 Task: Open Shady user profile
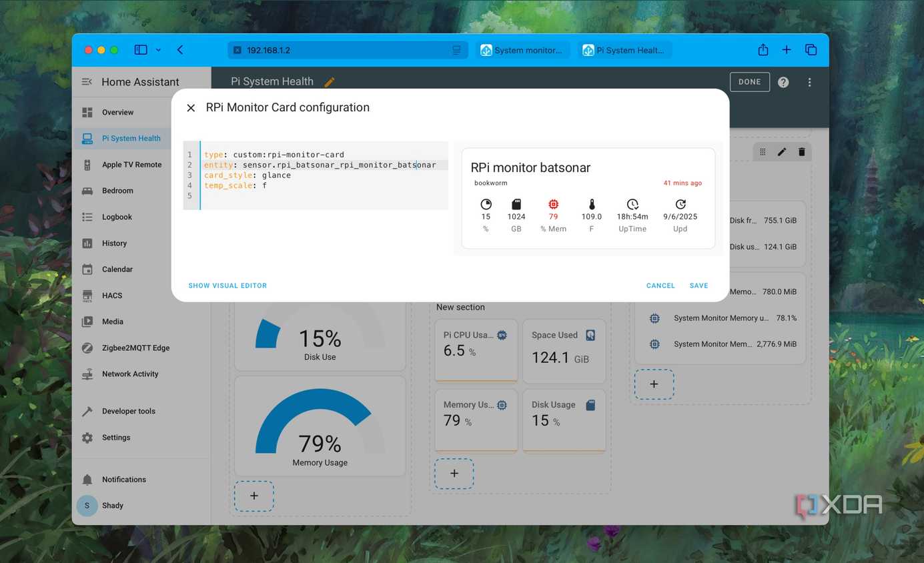[141, 506]
